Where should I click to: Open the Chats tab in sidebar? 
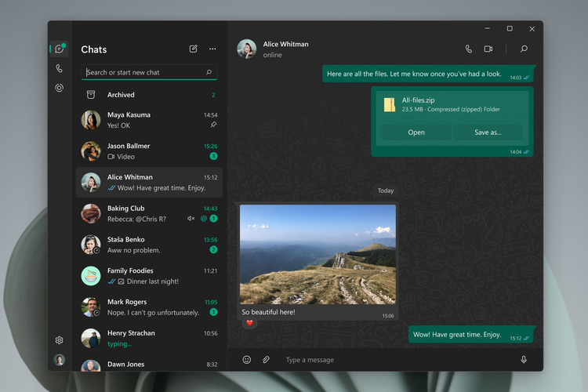point(59,49)
